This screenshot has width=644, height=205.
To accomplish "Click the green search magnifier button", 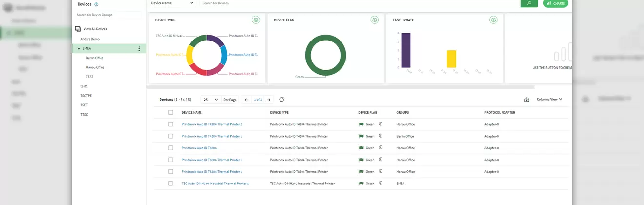I will coord(529,3).
